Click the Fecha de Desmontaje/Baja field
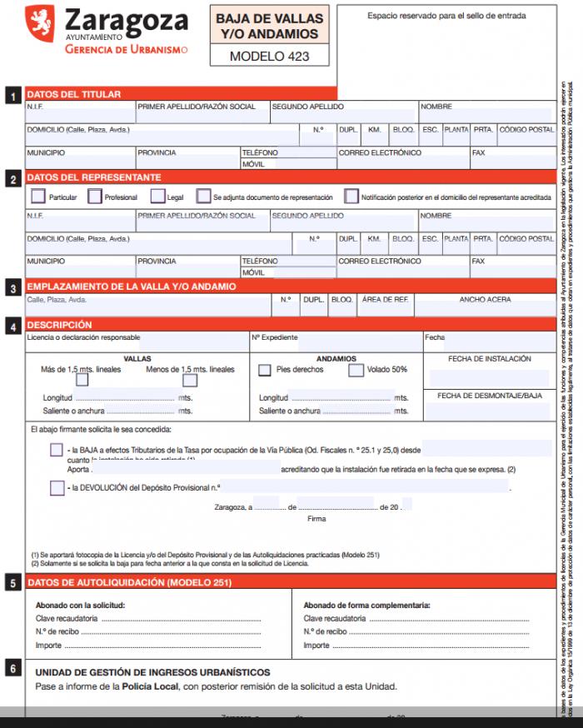 pyautogui.click(x=488, y=411)
